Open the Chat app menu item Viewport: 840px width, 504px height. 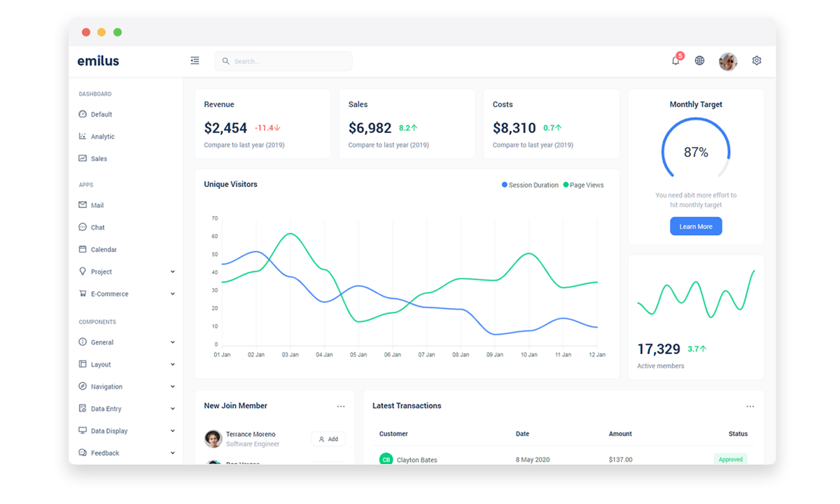click(126, 227)
